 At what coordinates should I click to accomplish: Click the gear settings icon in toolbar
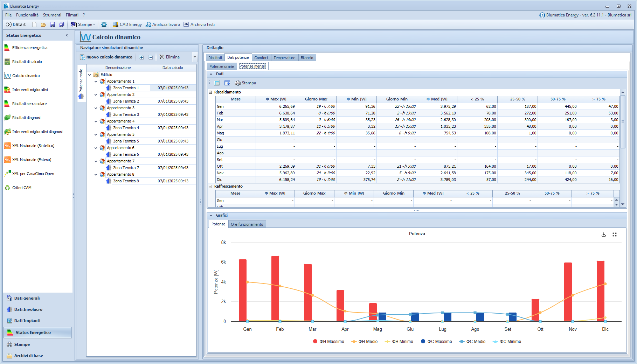click(104, 24)
